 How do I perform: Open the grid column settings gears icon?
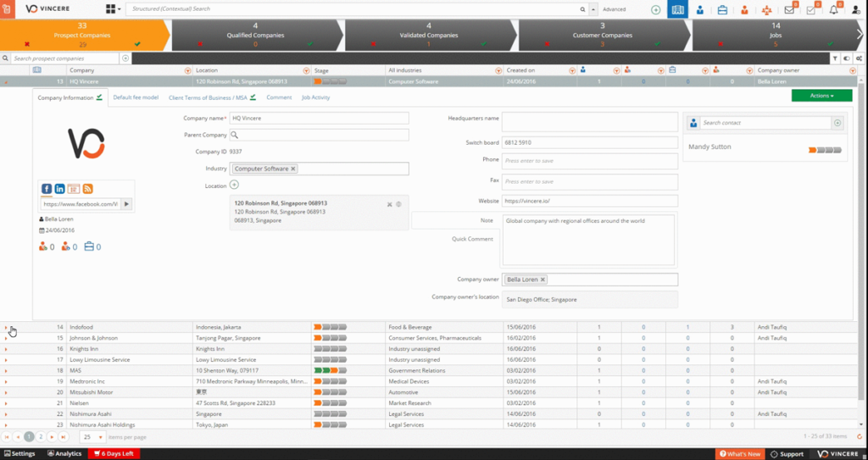coord(860,58)
